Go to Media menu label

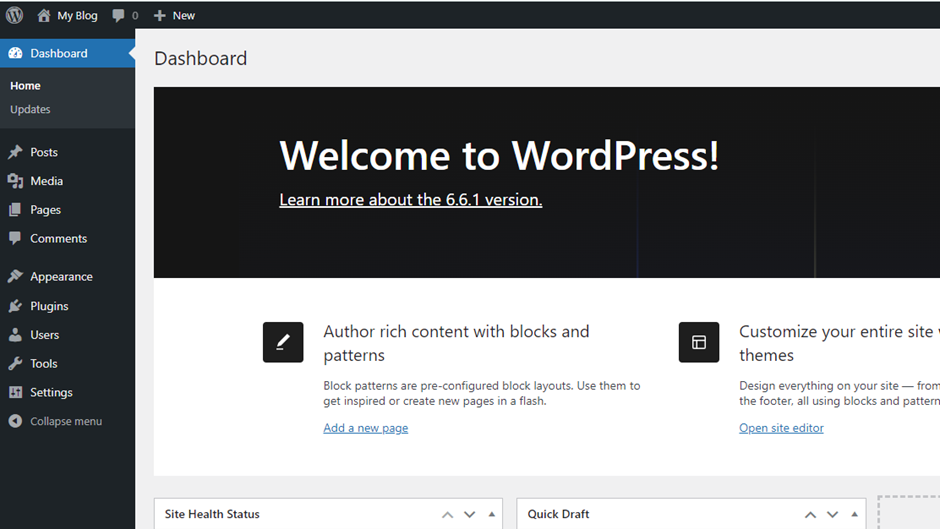point(47,181)
